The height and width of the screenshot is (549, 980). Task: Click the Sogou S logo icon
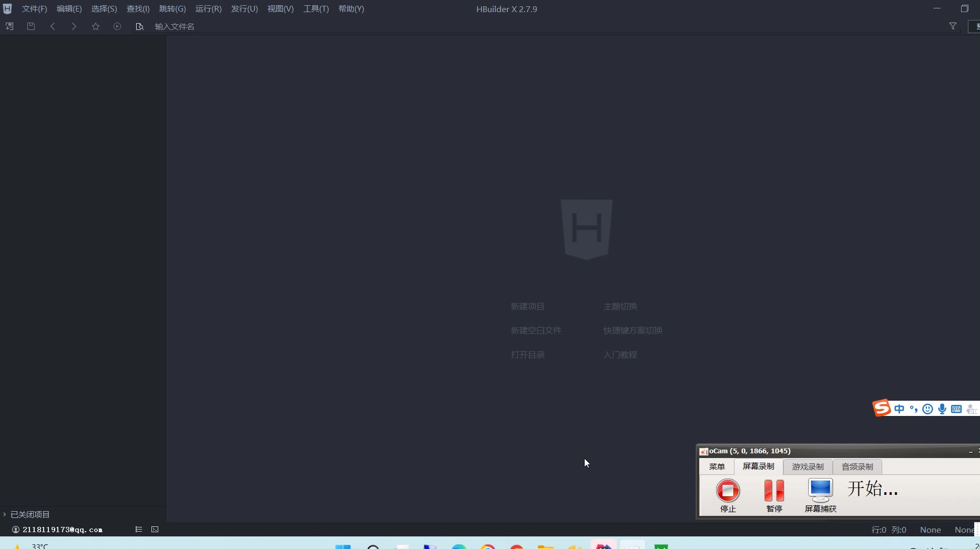click(x=882, y=408)
